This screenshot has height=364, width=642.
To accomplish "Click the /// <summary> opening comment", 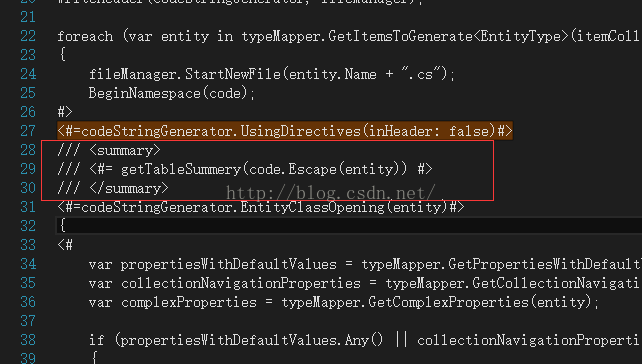I will point(109,150).
